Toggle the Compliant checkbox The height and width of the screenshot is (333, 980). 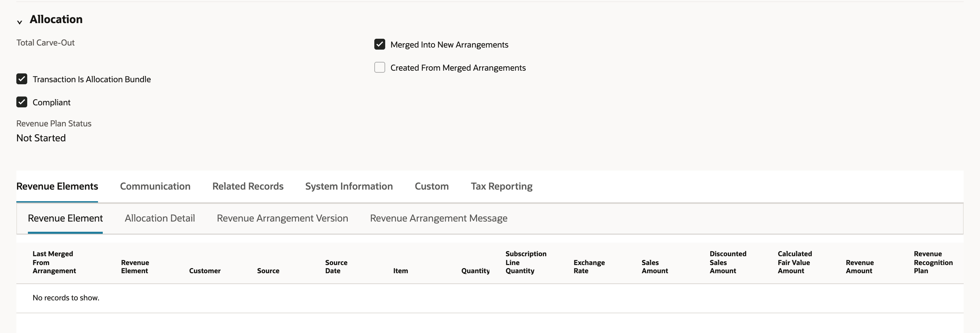[22, 102]
